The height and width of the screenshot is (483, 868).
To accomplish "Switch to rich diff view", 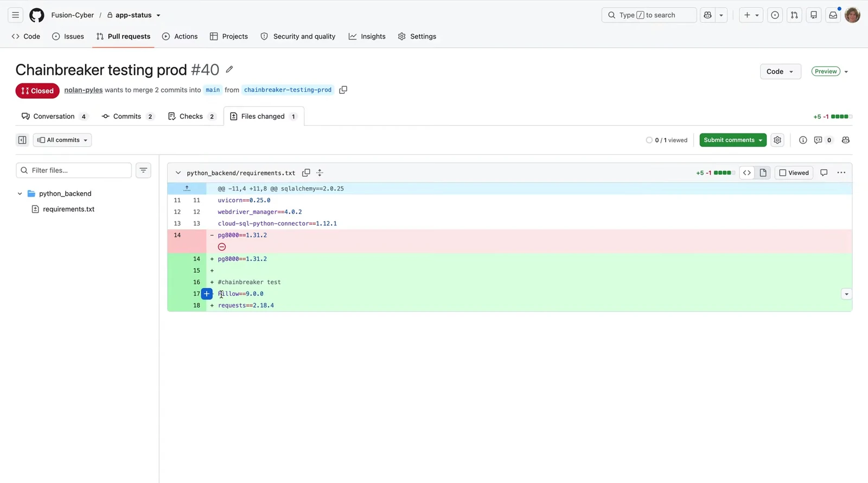I will tap(763, 173).
